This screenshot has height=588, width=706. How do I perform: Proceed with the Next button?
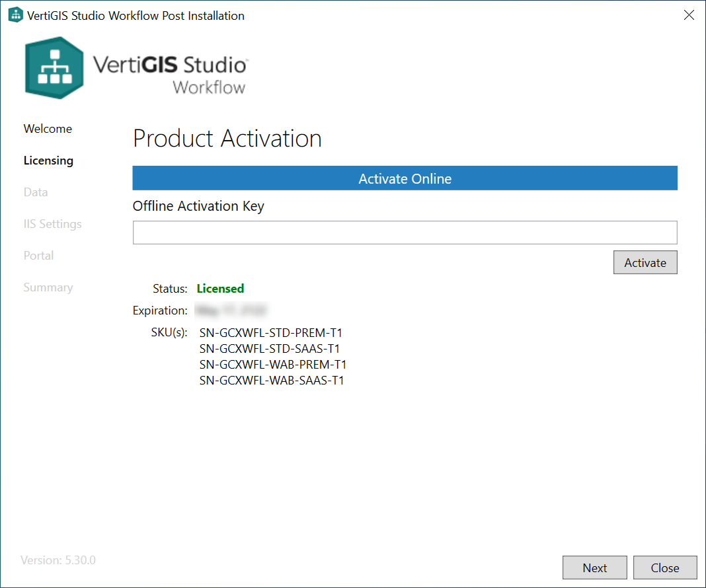(594, 568)
